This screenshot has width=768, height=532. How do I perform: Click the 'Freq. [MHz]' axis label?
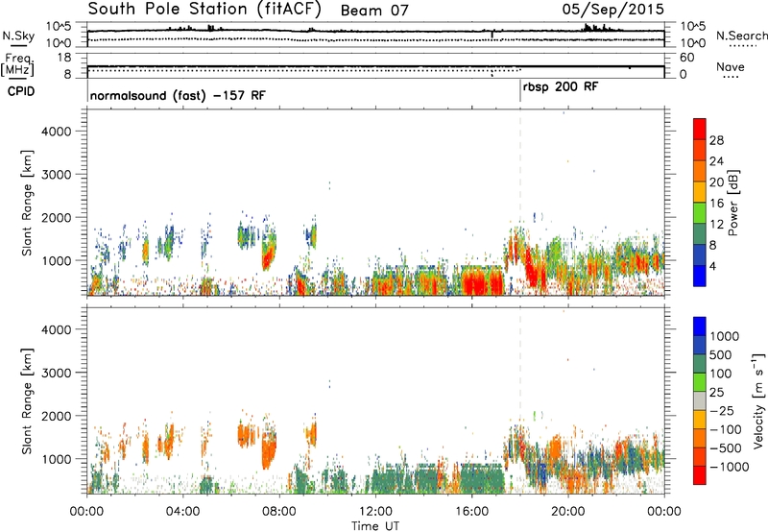pos(17,65)
